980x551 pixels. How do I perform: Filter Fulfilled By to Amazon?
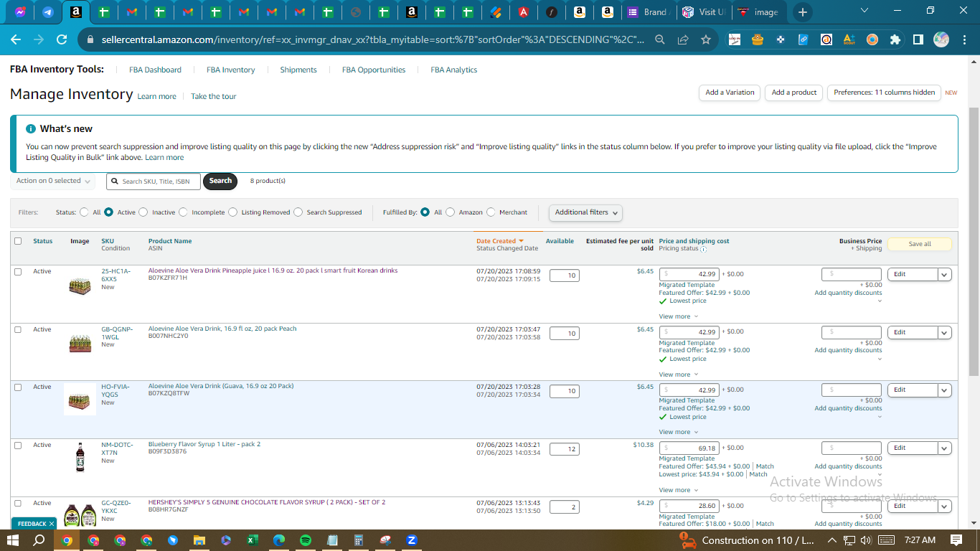[x=450, y=212]
